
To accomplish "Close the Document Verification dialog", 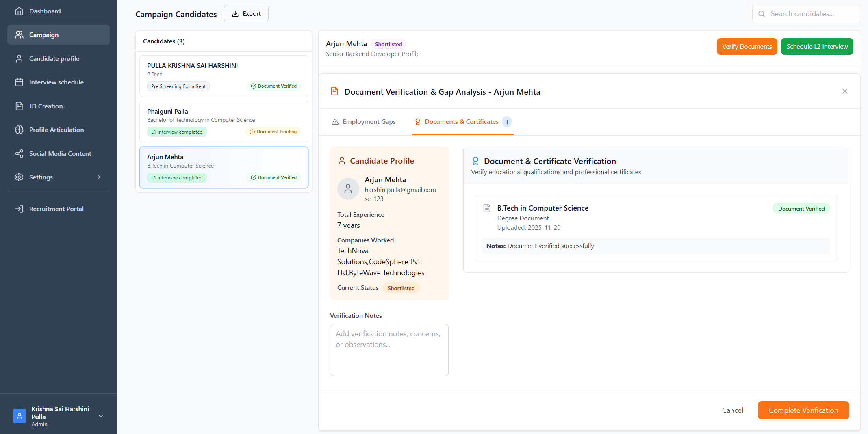I will coord(845,91).
